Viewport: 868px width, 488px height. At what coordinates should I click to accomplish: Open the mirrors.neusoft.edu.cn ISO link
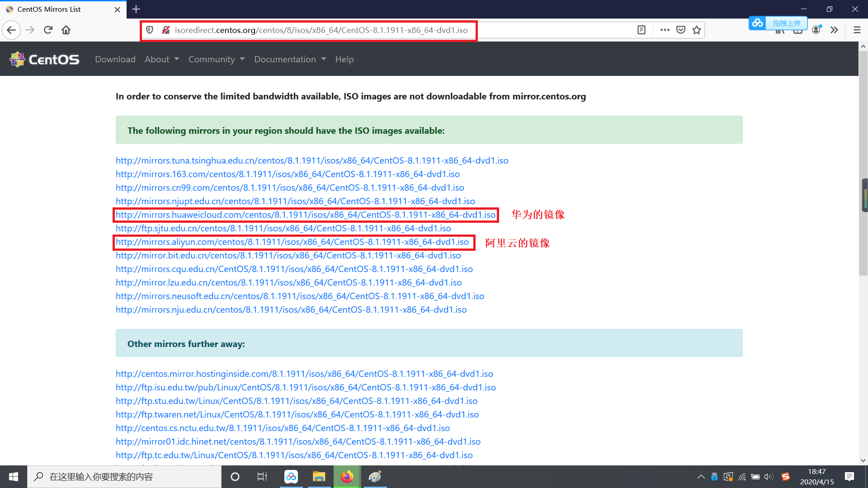(x=300, y=296)
